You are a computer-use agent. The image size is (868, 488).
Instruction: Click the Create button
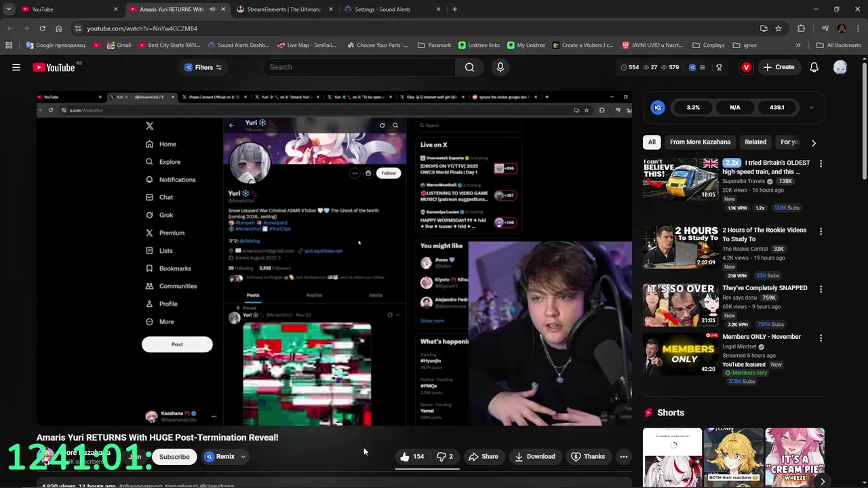click(x=778, y=67)
